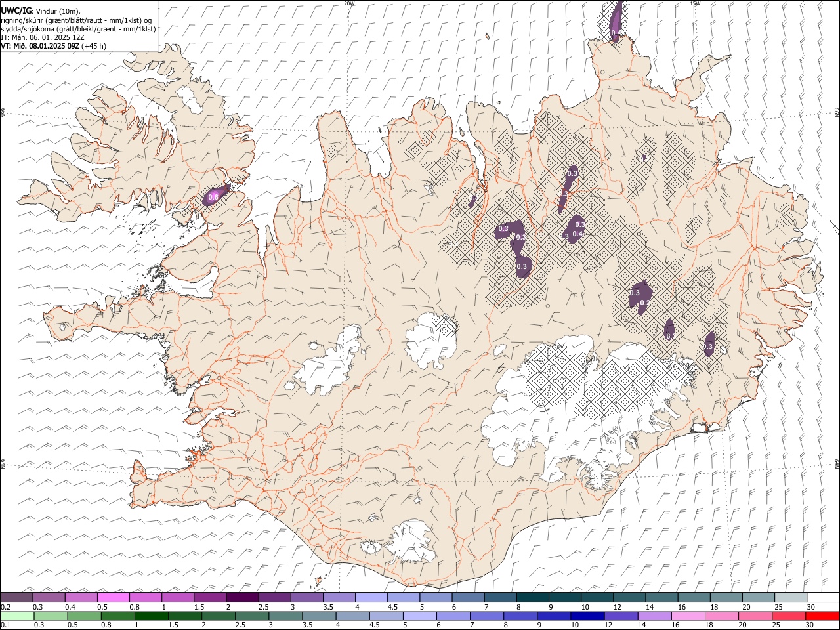Click the 0.6 precipitation label in the Westfjords
Image resolution: width=840 pixels, height=630 pixels.
click(213, 197)
